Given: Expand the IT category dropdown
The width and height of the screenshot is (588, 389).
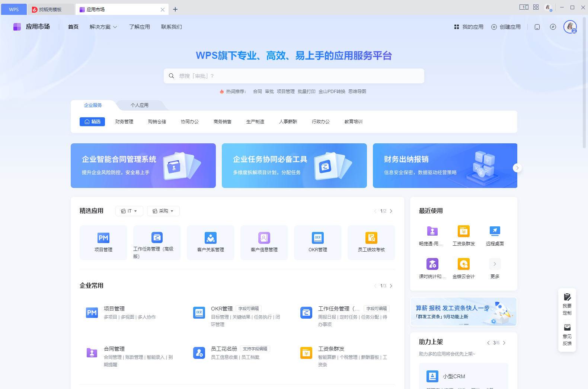Looking at the screenshot, I should click(129, 211).
